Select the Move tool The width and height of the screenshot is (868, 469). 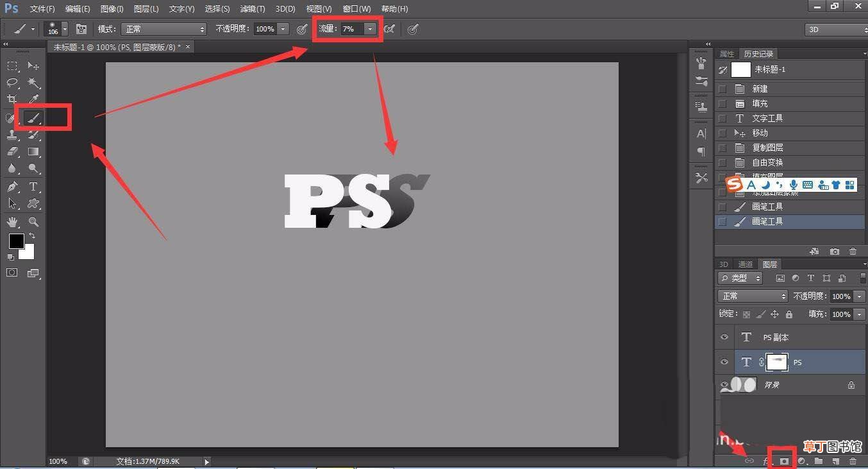click(33, 65)
